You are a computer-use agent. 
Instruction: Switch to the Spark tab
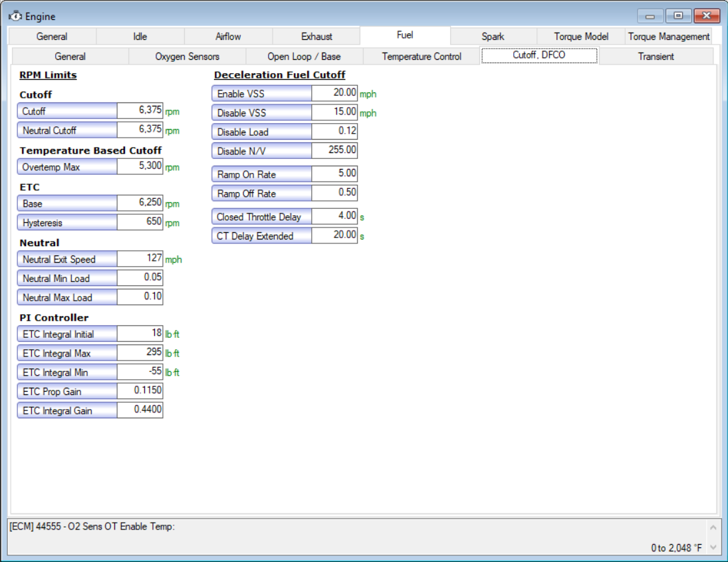[x=493, y=37]
